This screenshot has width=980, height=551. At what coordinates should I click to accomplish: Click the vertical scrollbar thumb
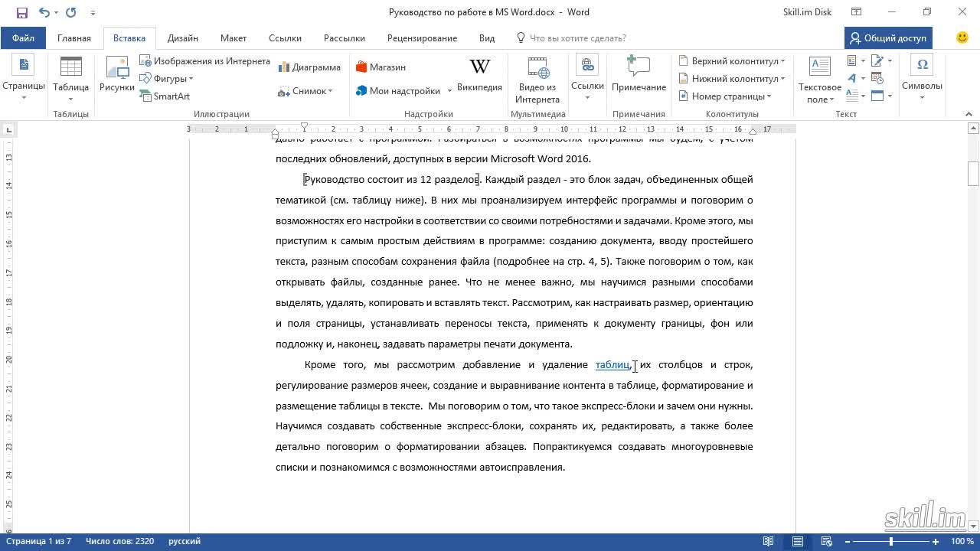tap(973, 174)
